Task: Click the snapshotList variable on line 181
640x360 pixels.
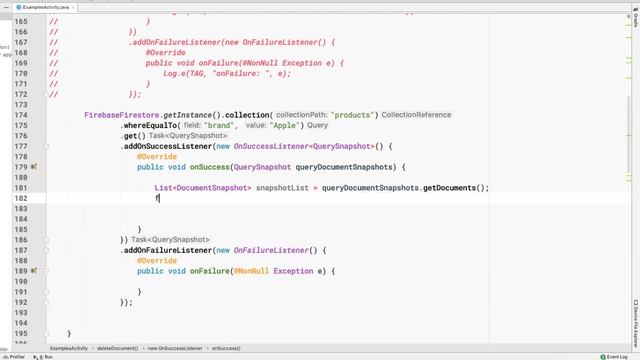Action: tap(282, 188)
